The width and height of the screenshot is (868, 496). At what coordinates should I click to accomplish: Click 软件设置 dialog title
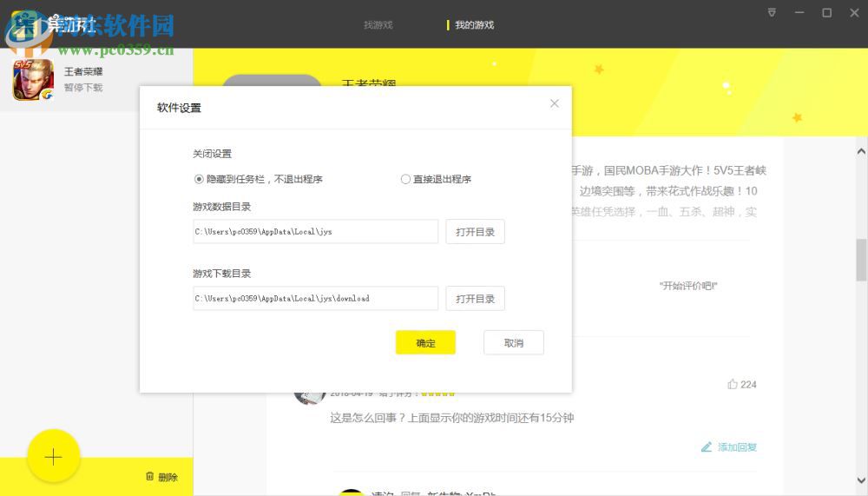click(x=179, y=108)
